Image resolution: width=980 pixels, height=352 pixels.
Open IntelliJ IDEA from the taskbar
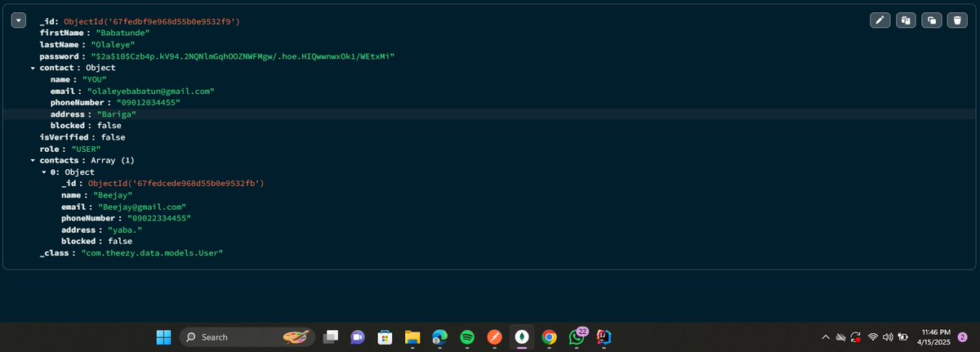click(604, 336)
